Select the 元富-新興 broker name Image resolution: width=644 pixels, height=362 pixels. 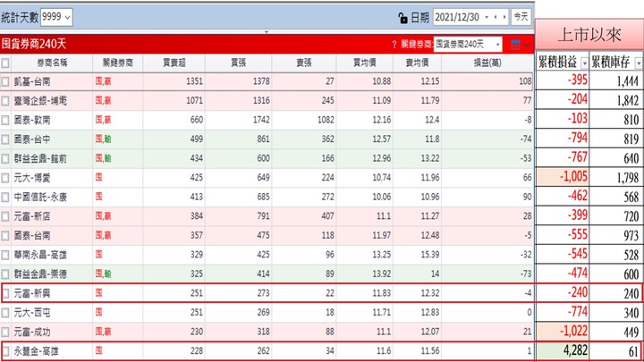32,293
